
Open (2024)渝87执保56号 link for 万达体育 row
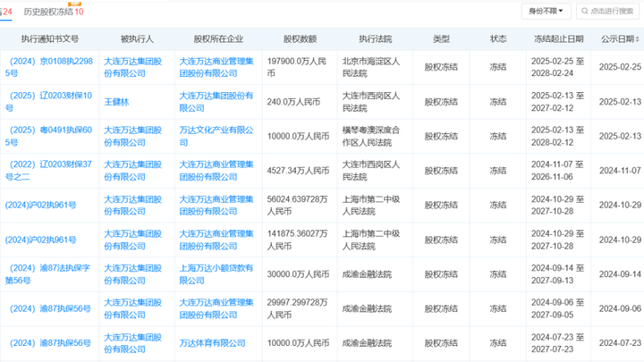tap(50, 343)
